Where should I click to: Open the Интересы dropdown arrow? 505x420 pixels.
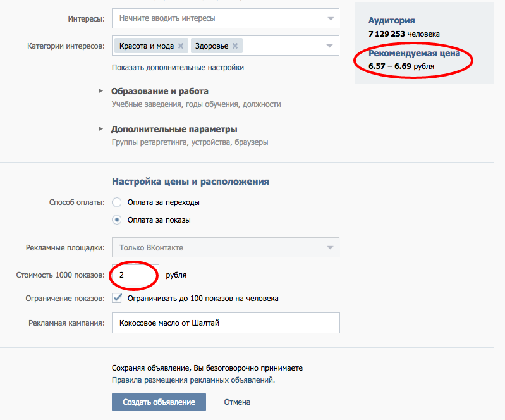331,18
